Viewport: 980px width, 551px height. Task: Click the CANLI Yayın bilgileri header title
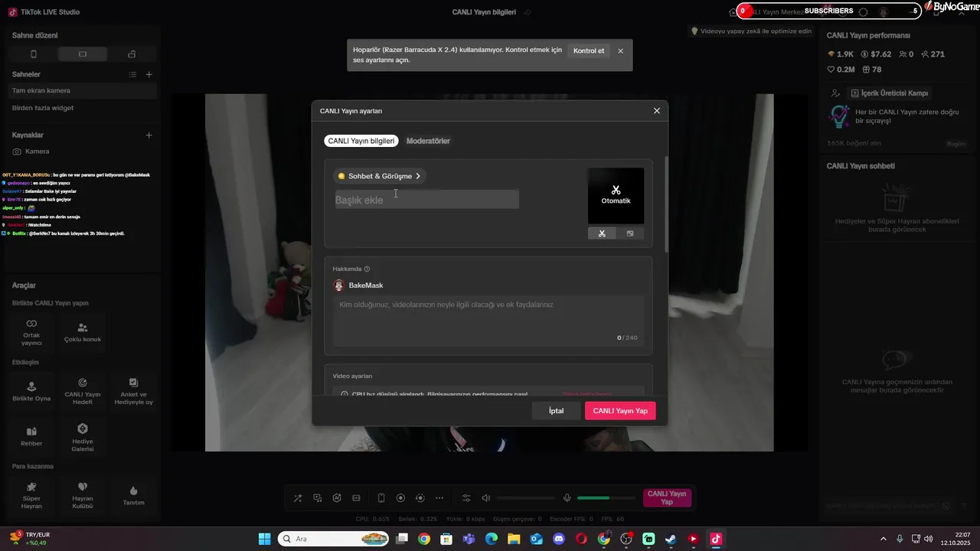pos(484,12)
